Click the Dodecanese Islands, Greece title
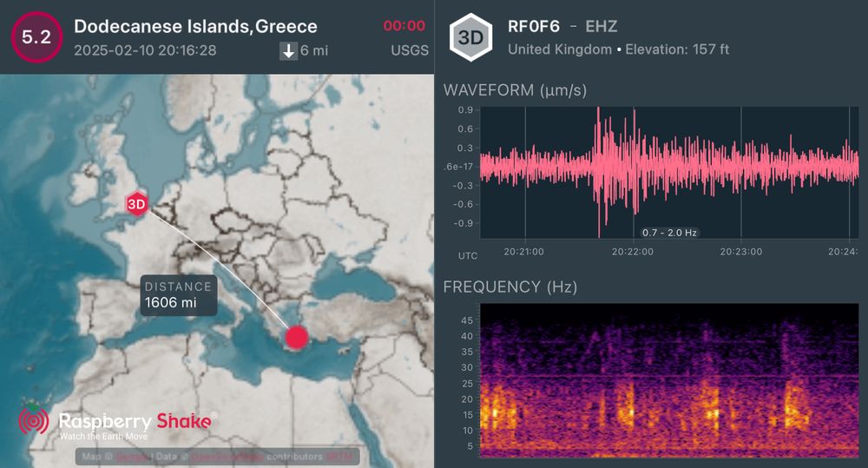 coord(195,26)
